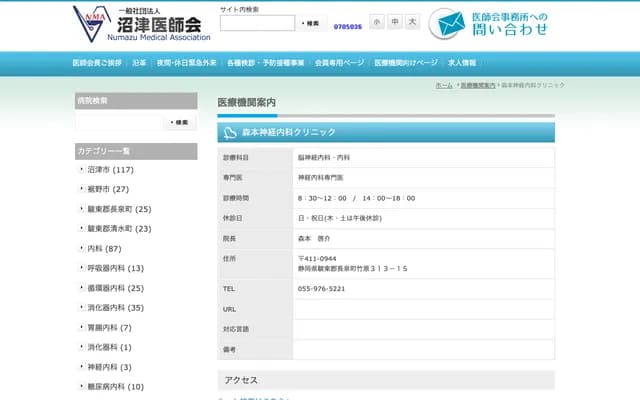Expand 沼津市 (117) category
The height and width of the screenshot is (400, 640).
click(110, 170)
